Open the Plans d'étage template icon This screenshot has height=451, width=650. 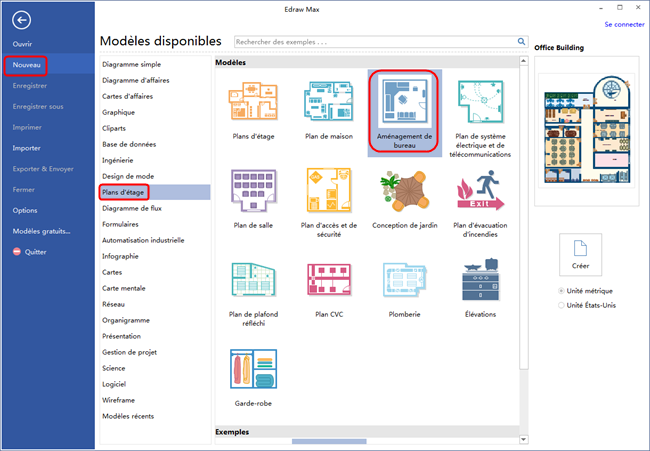[253, 101]
